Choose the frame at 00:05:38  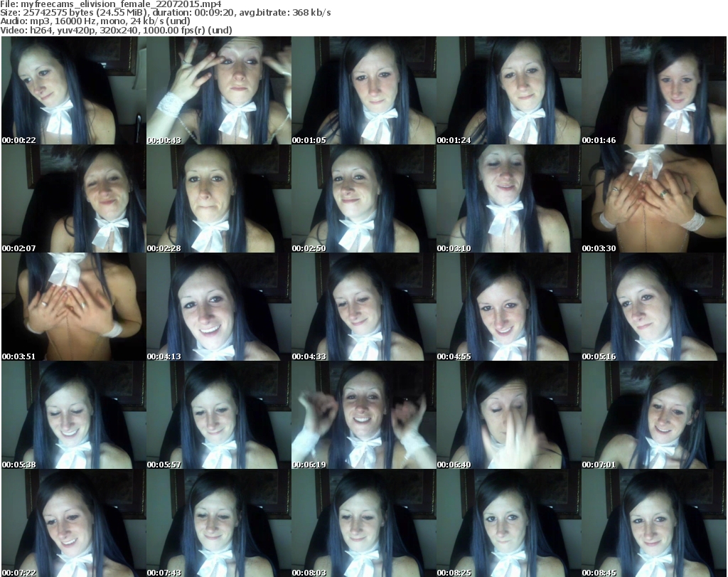pos(74,415)
